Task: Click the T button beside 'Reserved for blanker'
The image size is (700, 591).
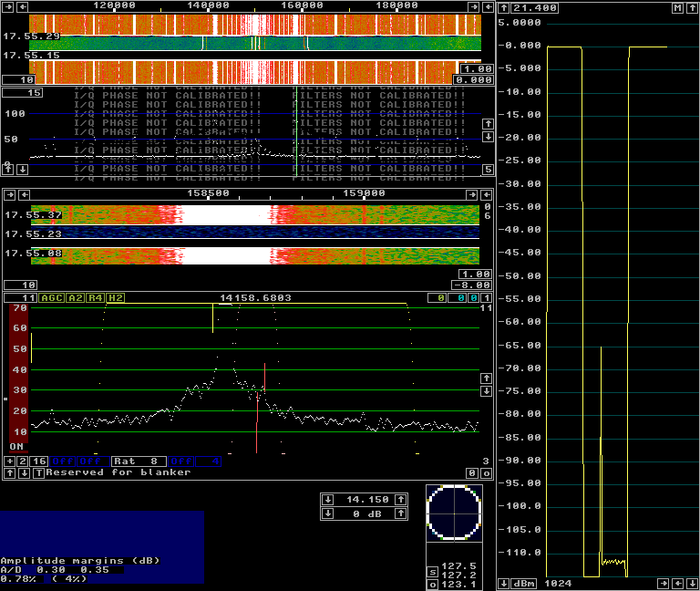Action: click(39, 473)
